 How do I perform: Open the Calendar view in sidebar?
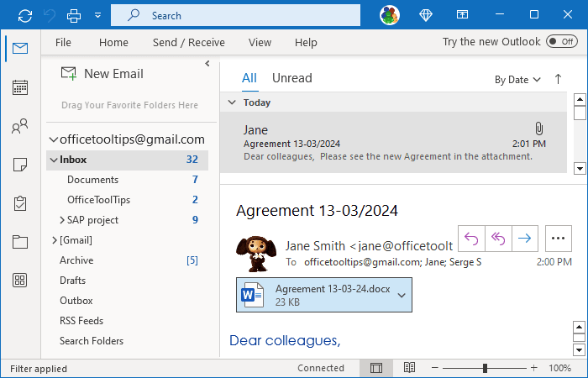coord(20,87)
